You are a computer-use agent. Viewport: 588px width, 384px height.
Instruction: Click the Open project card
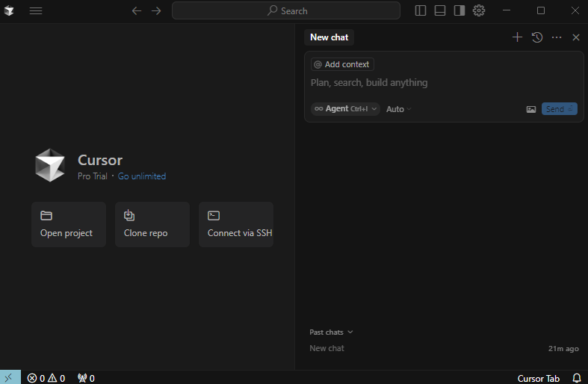point(69,224)
